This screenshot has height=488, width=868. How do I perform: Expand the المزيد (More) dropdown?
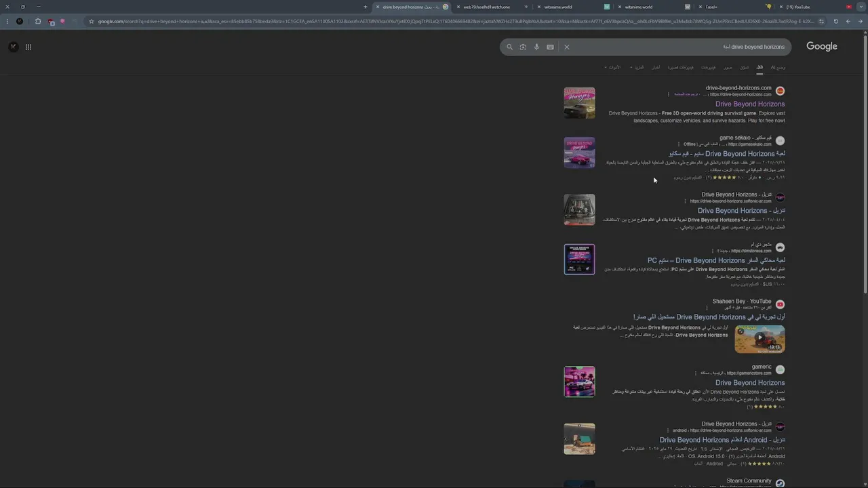637,67
